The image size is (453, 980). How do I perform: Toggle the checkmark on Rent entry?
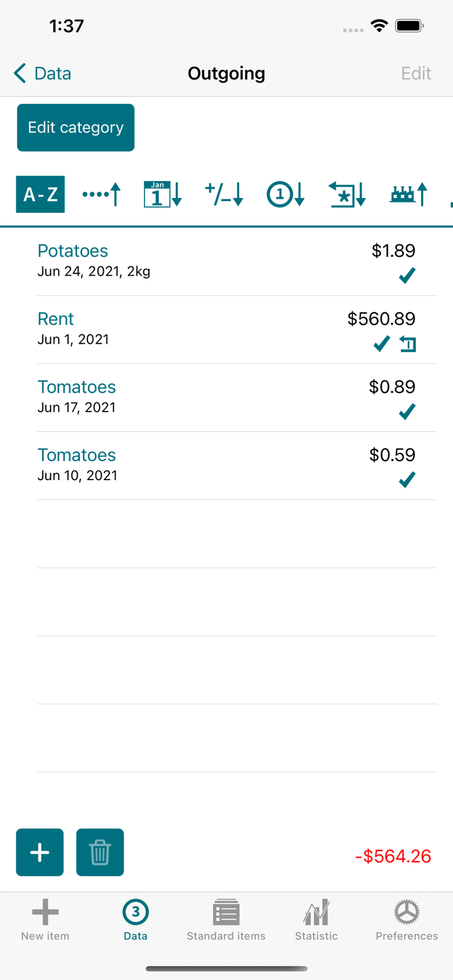coord(382,344)
